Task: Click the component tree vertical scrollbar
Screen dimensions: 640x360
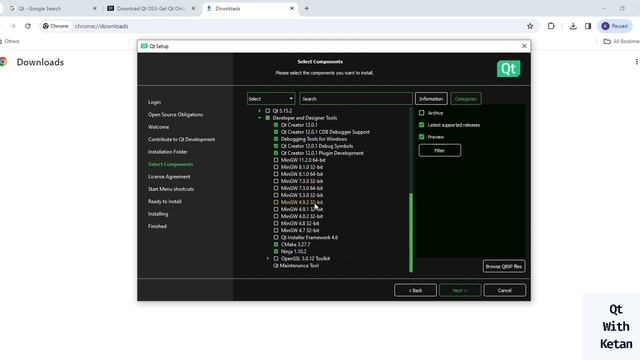Action: click(411, 233)
